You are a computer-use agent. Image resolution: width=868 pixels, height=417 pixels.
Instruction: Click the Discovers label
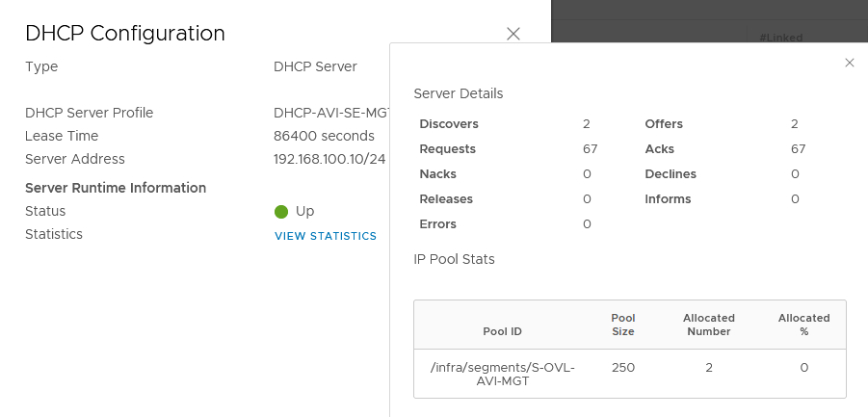(449, 124)
